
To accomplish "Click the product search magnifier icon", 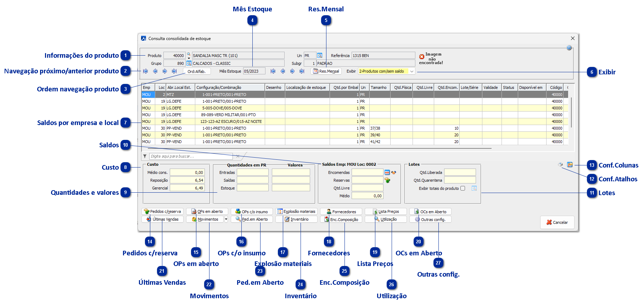I will [x=189, y=54].
